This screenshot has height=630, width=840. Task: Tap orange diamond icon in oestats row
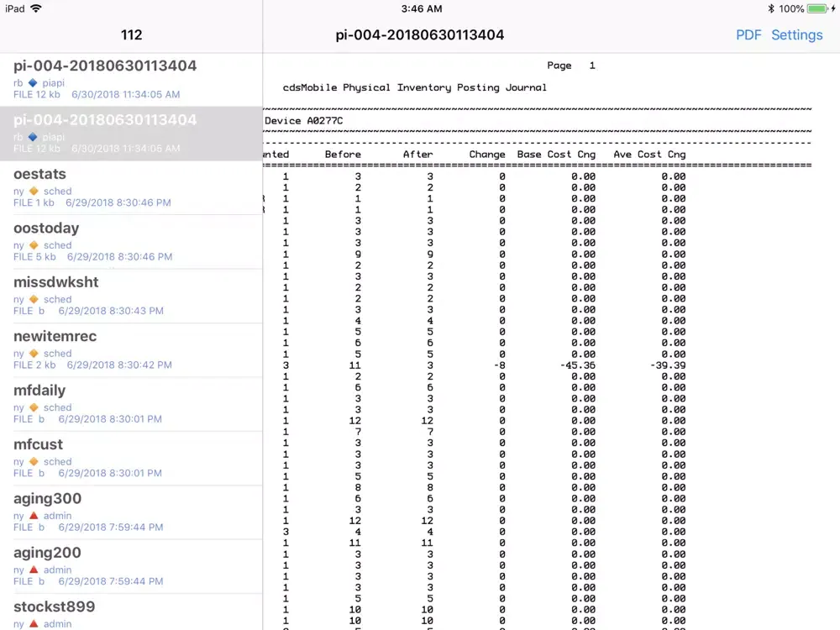[34, 191]
